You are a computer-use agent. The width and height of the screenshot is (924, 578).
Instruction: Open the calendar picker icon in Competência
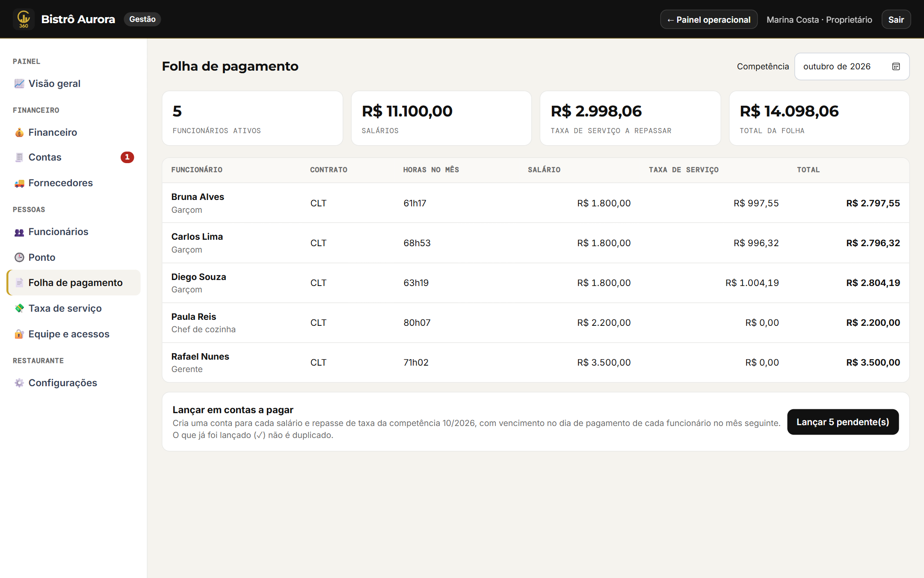(896, 66)
